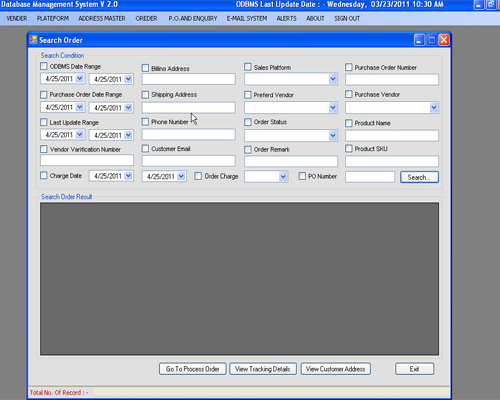Viewport: 500px width, 400px height.
Task: Enable the Product SKU checkbox
Action: tap(348, 149)
